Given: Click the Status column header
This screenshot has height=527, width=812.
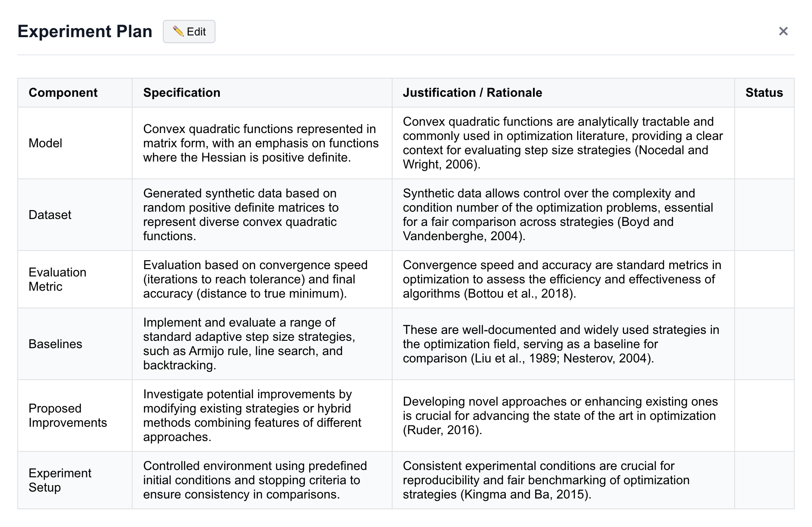Looking at the screenshot, I should [x=764, y=92].
